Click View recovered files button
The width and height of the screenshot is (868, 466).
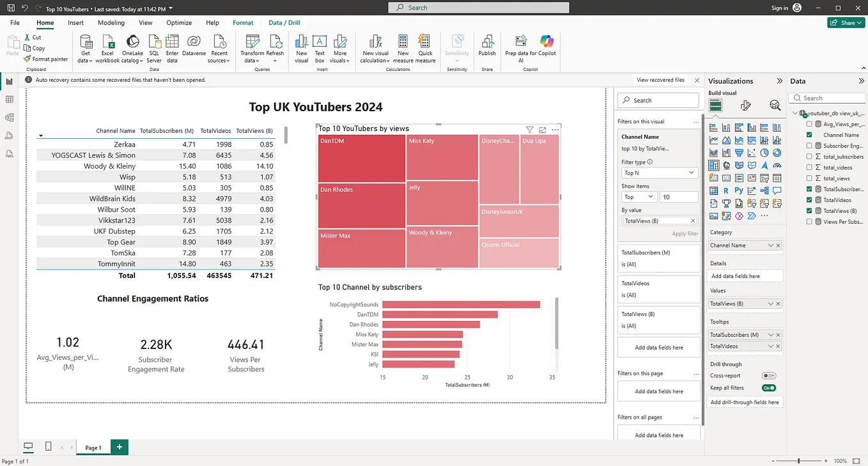(660, 81)
